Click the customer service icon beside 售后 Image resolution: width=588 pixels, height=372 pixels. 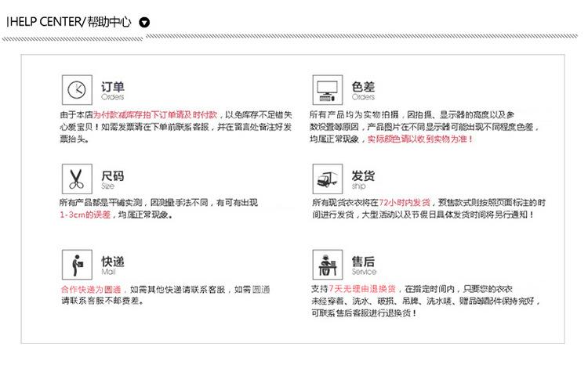tap(327, 264)
